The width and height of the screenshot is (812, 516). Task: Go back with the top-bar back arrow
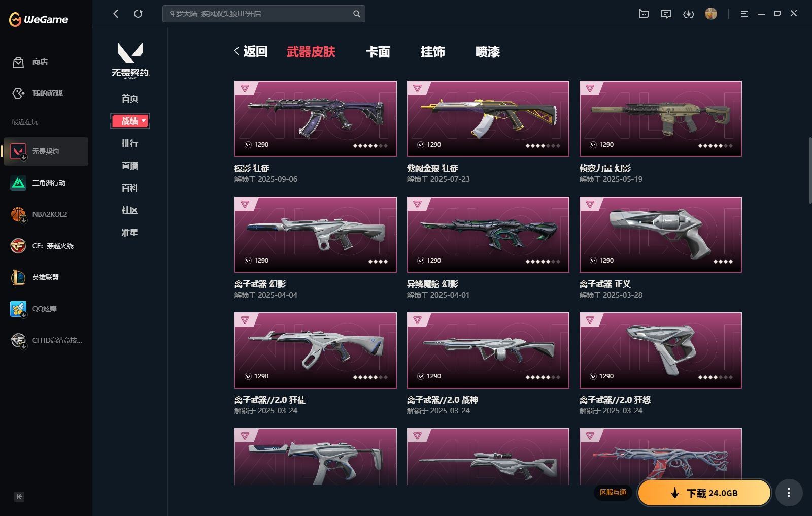(116, 14)
